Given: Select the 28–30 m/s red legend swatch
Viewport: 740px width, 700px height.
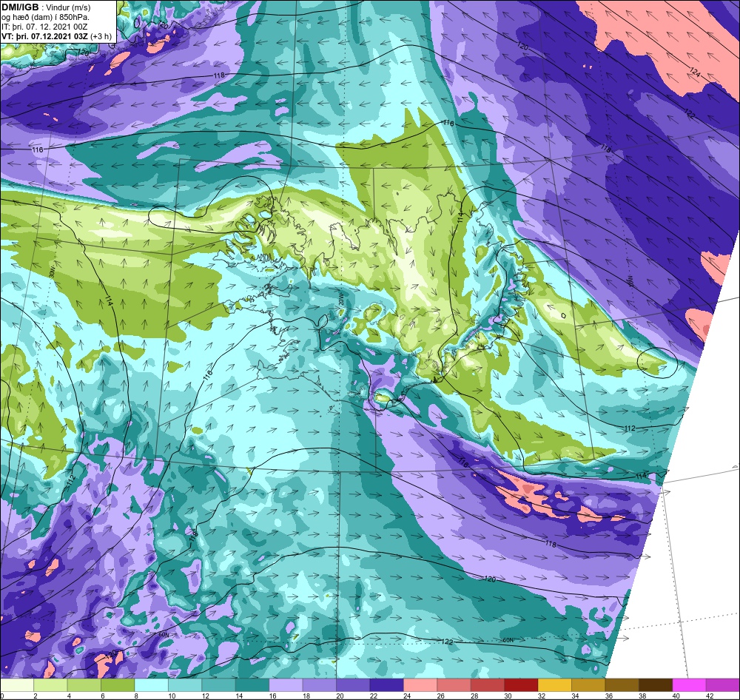Looking at the screenshot, I should pyautogui.click(x=488, y=685).
